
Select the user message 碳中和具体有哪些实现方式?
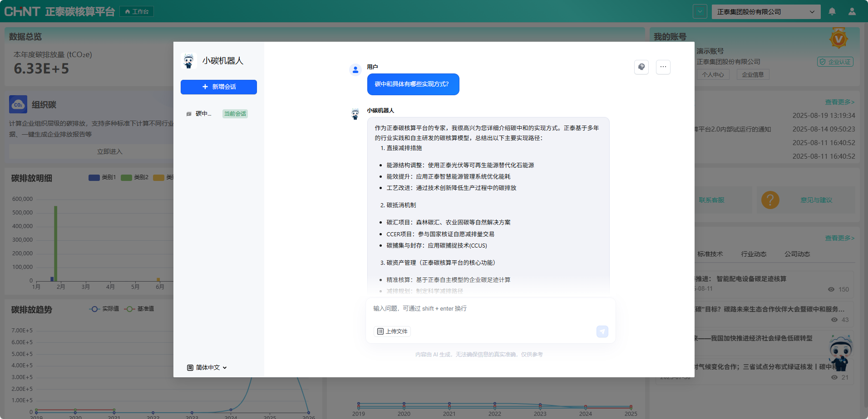coord(413,84)
